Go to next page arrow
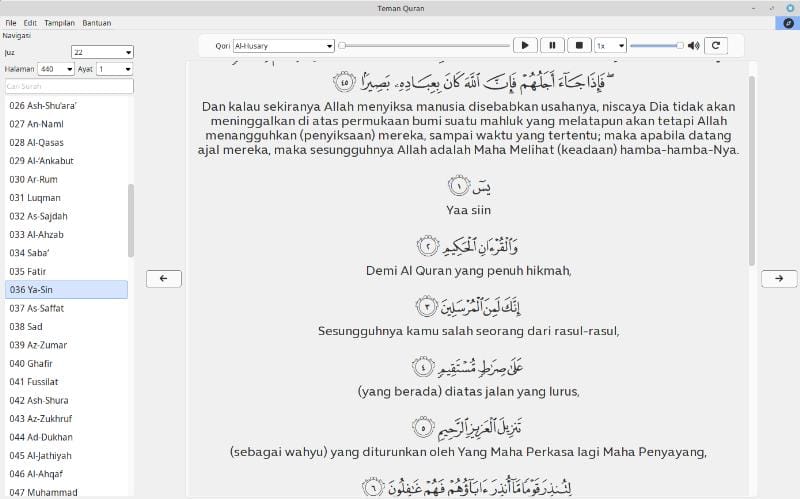Image resolution: width=800 pixels, height=499 pixels. 779,279
